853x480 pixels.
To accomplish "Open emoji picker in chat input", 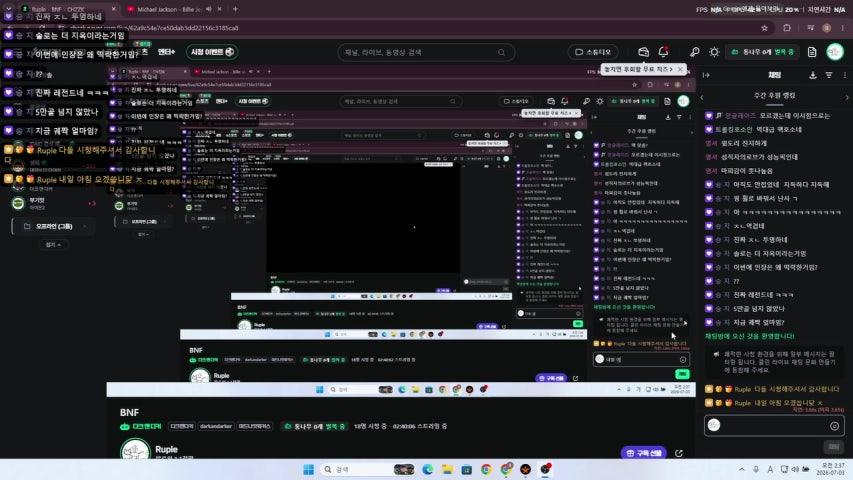I will coord(835,426).
